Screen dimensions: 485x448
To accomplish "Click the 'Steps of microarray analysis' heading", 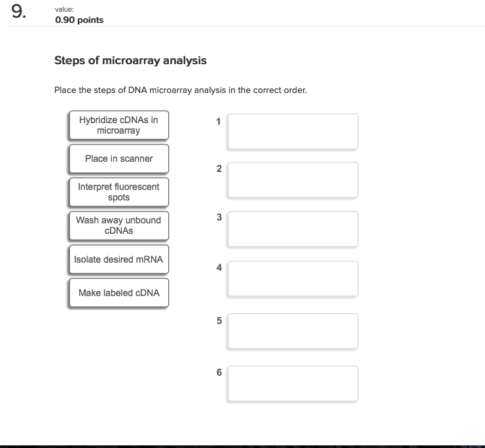I will click(x=130, y=61).
